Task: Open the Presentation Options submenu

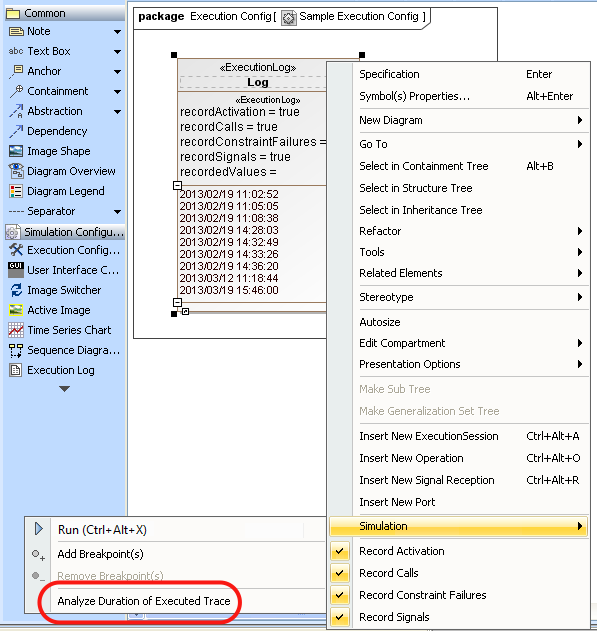Action: point(459,364)
